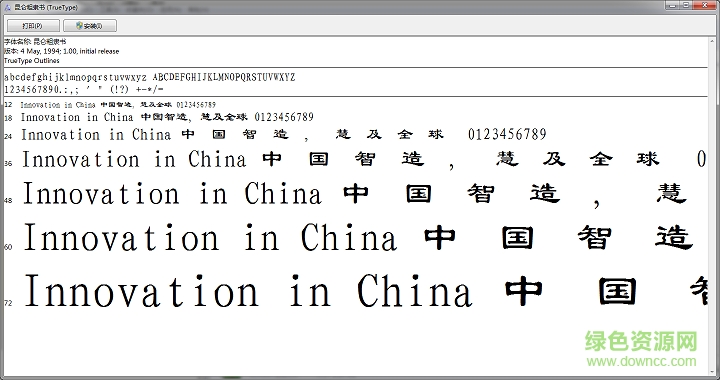This screenshot has width=720, height=380.
Task: Click the size label '72' beside the sample
Action: pyautogui.click(x=8, y=303)
